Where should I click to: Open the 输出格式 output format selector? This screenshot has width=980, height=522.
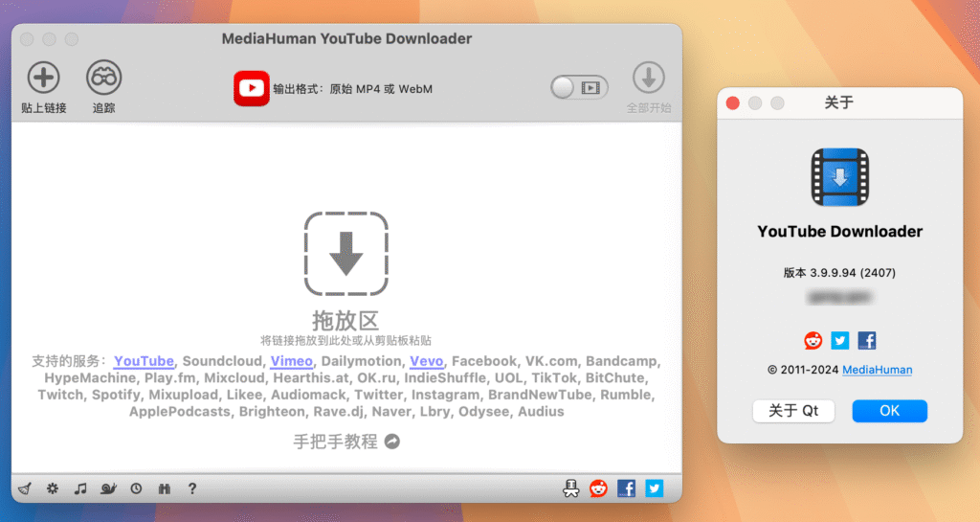352,89
